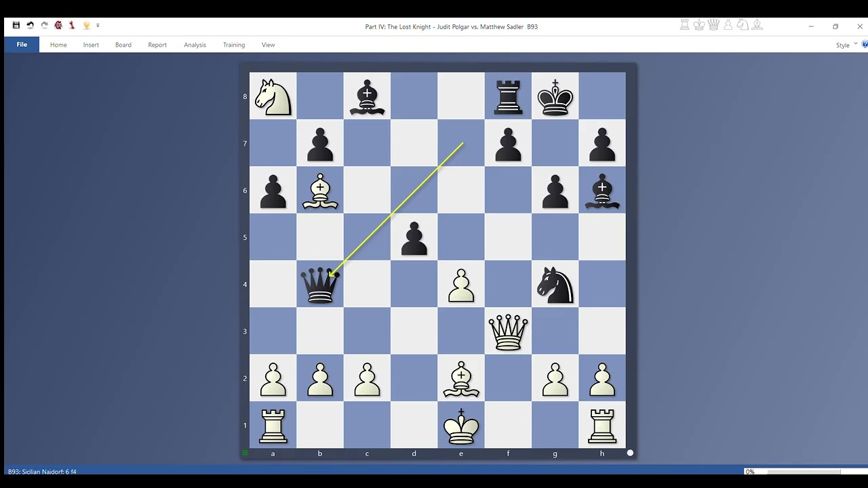
Task: Select the black queen on b4
Action: click(320, 284)
